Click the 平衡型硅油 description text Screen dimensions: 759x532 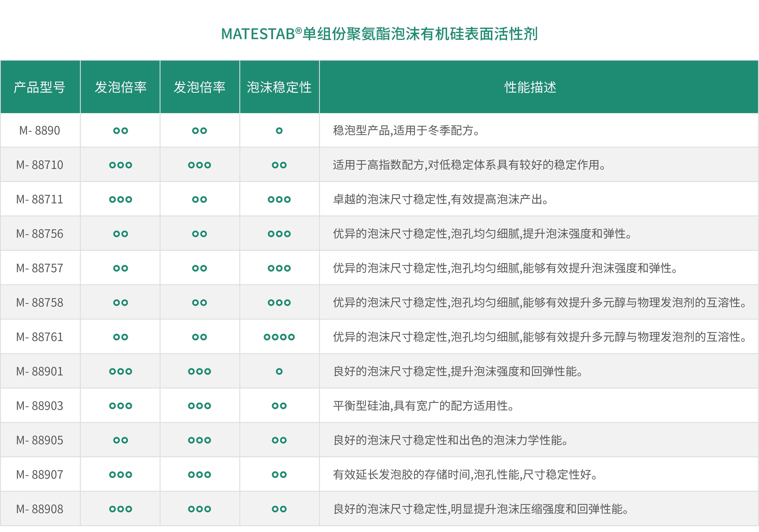(423, 406)
